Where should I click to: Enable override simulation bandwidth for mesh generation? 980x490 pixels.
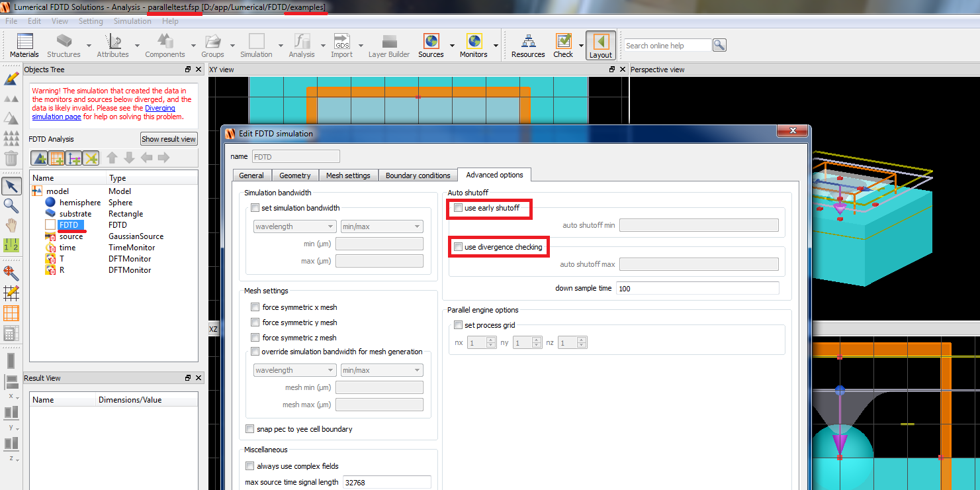(x=255, y=352)
